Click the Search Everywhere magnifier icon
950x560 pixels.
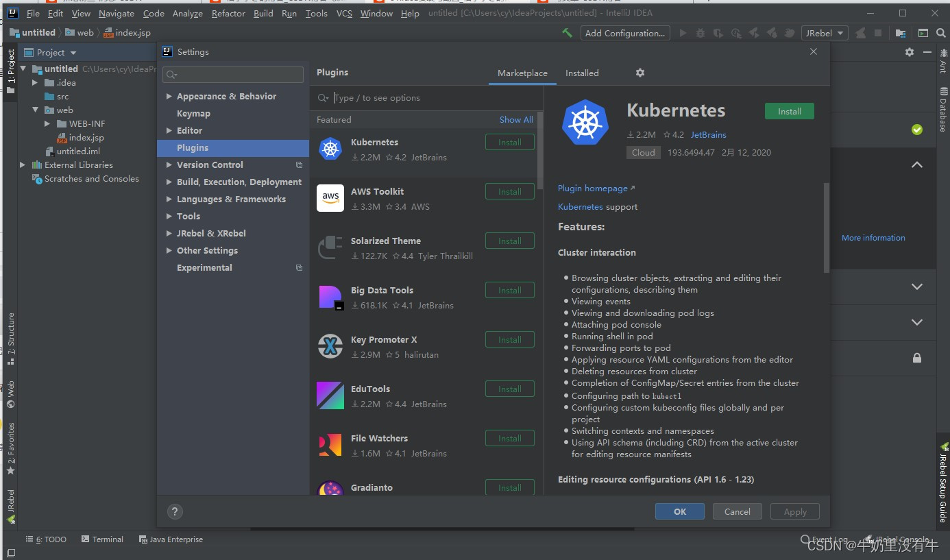click(x=940, y=33)
